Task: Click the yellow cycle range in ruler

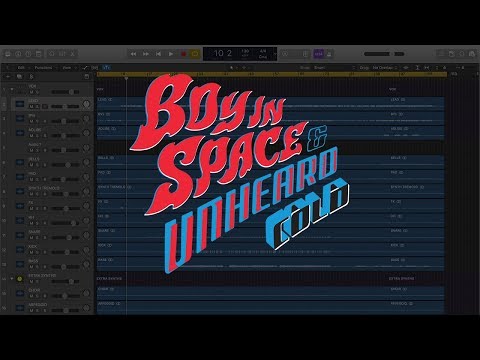Action: 272,74
